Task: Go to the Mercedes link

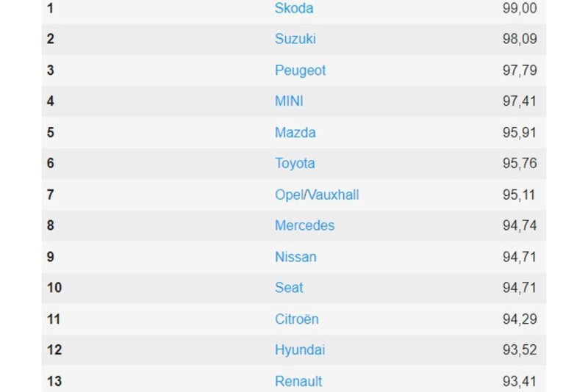Action: (304, 226)
